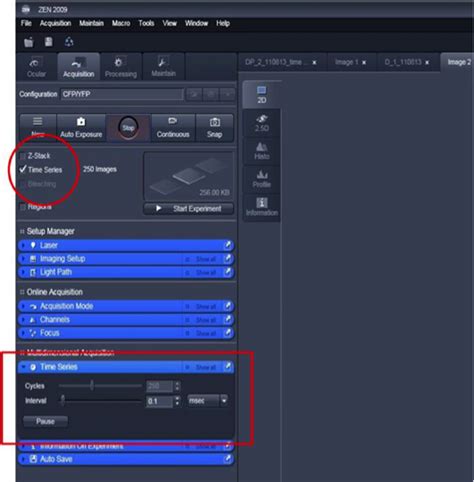Click Start Experiment
The image size is (474, 482).
189,209
